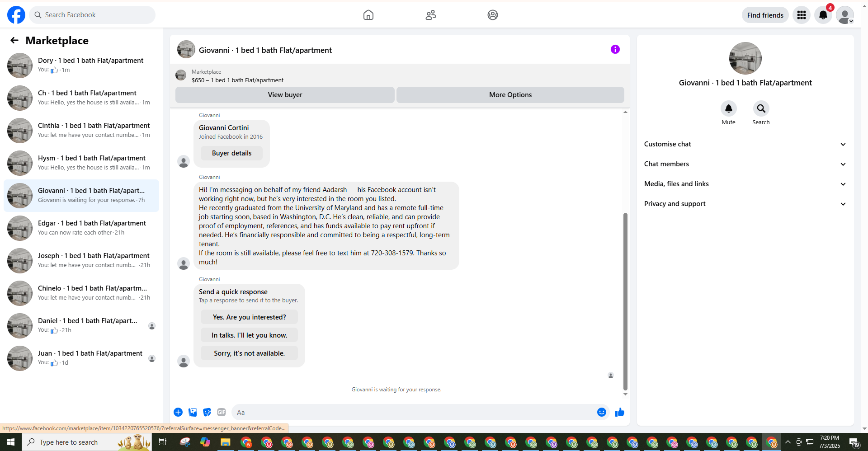
Task: Attach a photo file
Action: [x=193, y=412]
